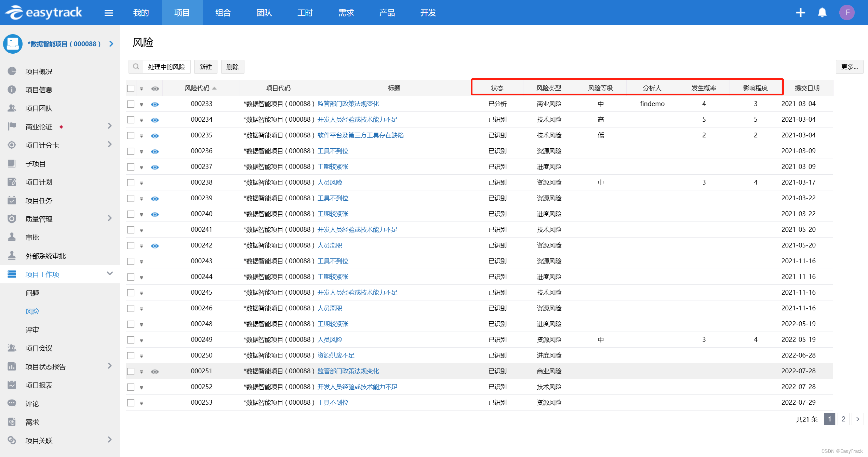868x457 pixels.
Task: Click the 处理中的风险 filter field
Action: [166, 67]
